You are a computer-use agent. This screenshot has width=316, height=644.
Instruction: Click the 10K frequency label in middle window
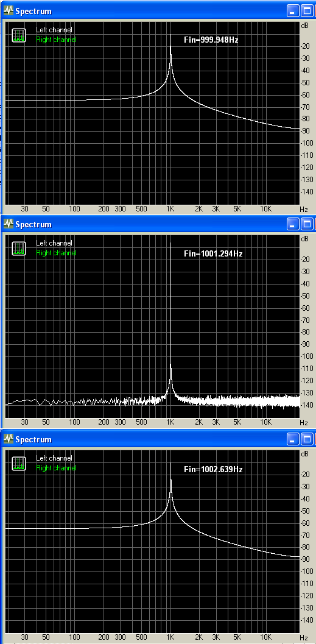click(266, 422)
